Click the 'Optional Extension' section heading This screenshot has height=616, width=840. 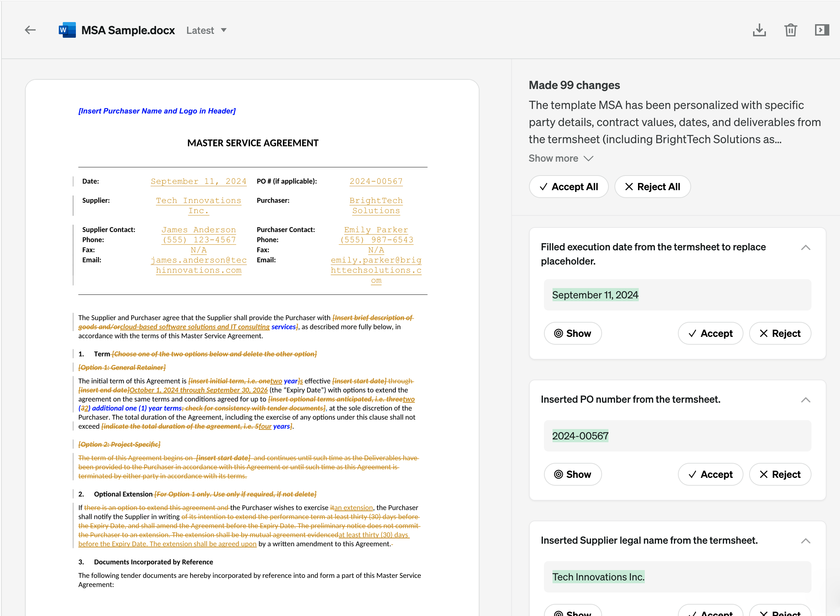tap(123, 494)
